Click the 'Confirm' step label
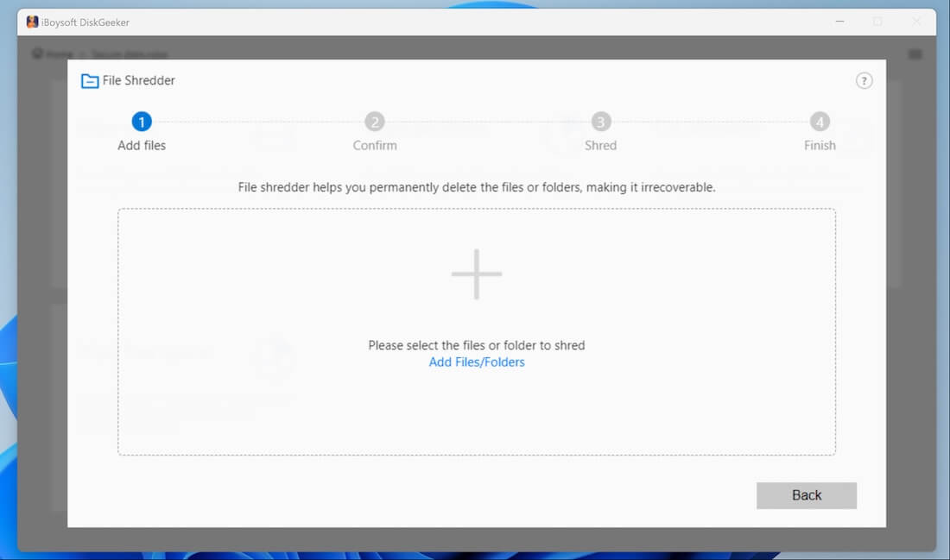 pos(375,145)
